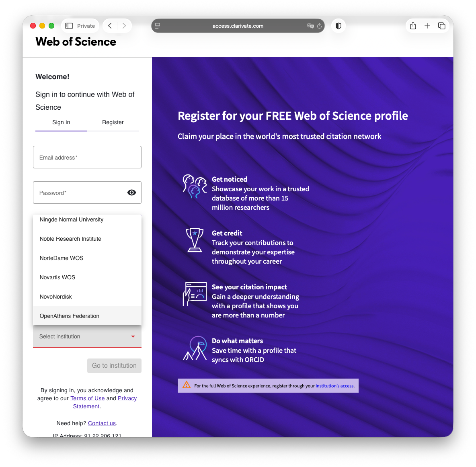This screenshot has width=476, height=467.
Task: Reload page using the refresh icon
Action: click(x=319, y=26)
